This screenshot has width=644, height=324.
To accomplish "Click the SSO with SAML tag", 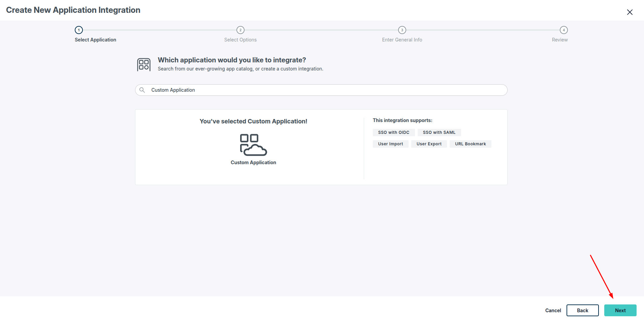I will (439, 132).
